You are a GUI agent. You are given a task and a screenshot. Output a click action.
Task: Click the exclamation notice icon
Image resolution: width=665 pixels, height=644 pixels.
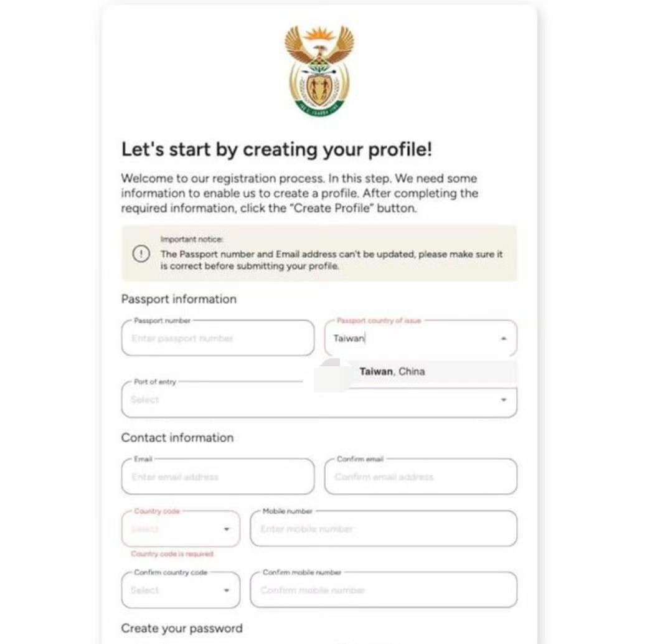pyautogui.click(x=141, y=253)
